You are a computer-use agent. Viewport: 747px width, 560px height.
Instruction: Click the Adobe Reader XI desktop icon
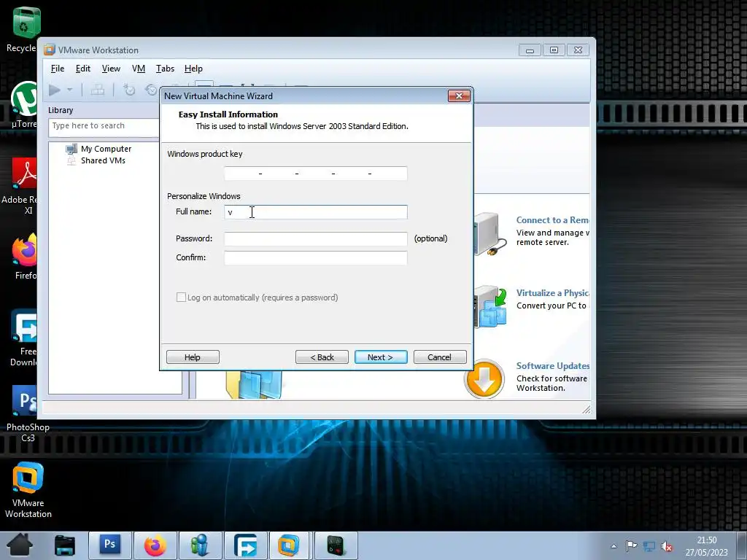pyautogui.click(x=25, y=174)
